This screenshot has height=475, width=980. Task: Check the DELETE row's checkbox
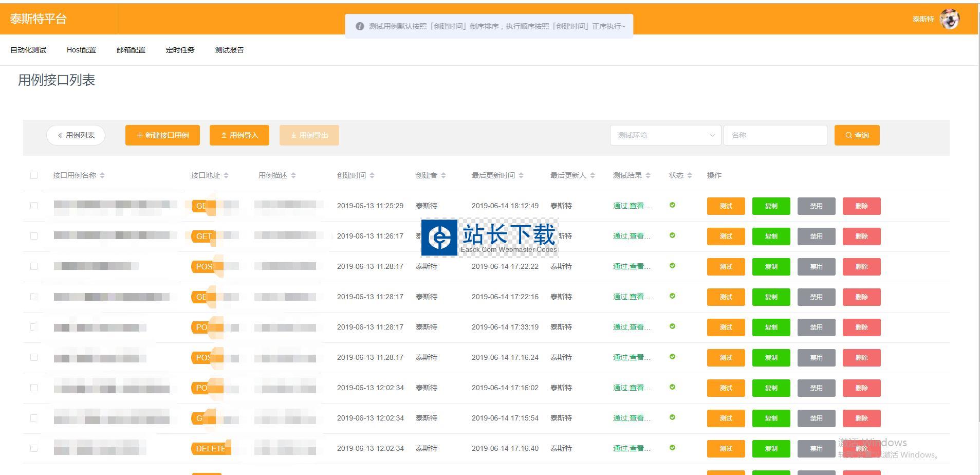pos(34,448)
